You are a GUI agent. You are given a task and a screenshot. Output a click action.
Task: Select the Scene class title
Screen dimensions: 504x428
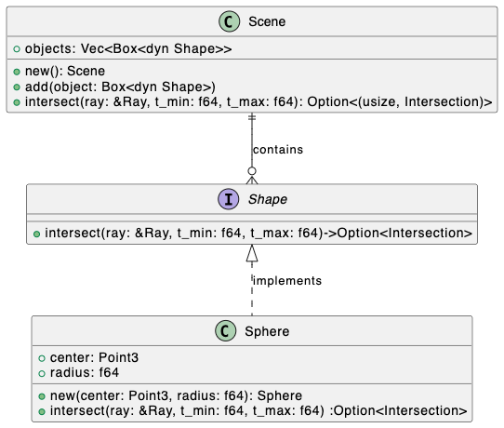tap(267, 21)
